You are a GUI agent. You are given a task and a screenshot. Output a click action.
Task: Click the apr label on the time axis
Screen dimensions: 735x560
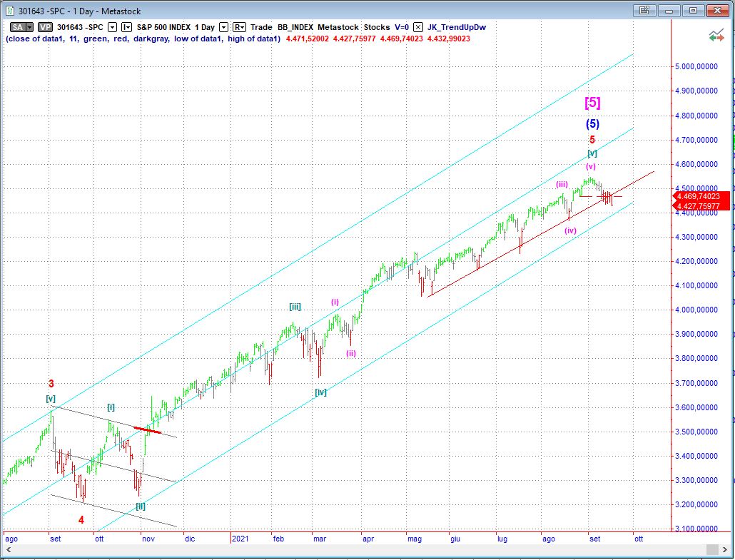368,539
